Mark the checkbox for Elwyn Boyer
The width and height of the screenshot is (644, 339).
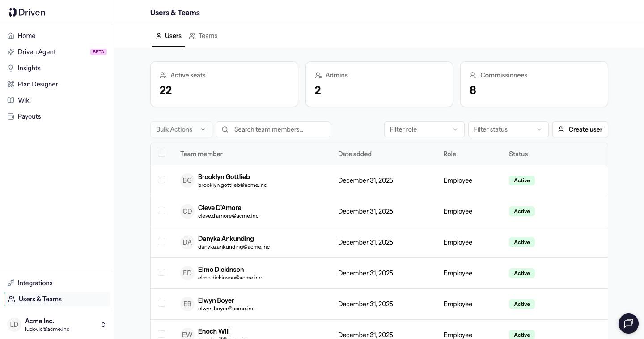coord(161,303)
